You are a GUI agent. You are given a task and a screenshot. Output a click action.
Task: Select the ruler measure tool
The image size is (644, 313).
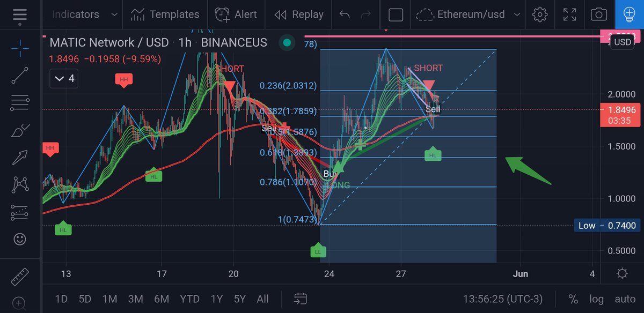pyautogui.click(x=20, y=277)
